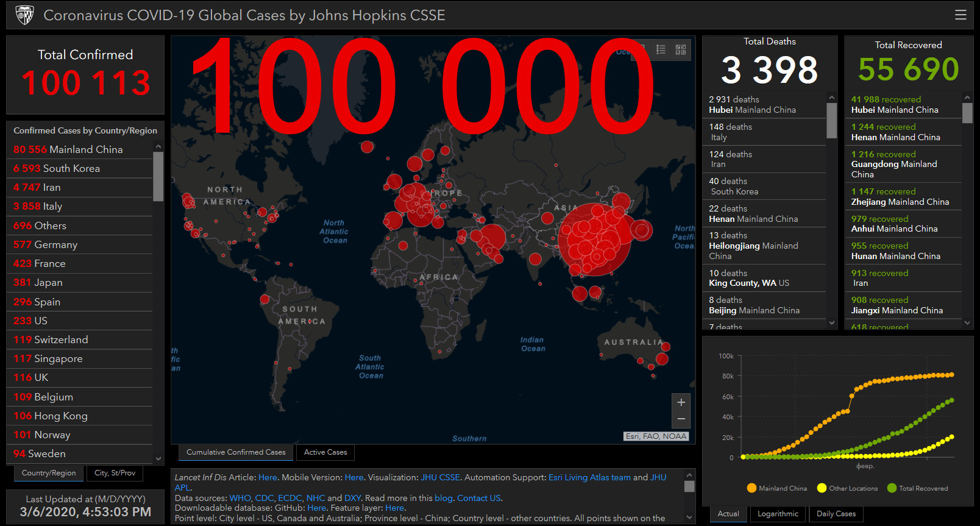The width and height of the screenshot is (980, 526).
Task: Switch to Cumulative Confirmed Cases tab
Action: click(x=236, y=452)
